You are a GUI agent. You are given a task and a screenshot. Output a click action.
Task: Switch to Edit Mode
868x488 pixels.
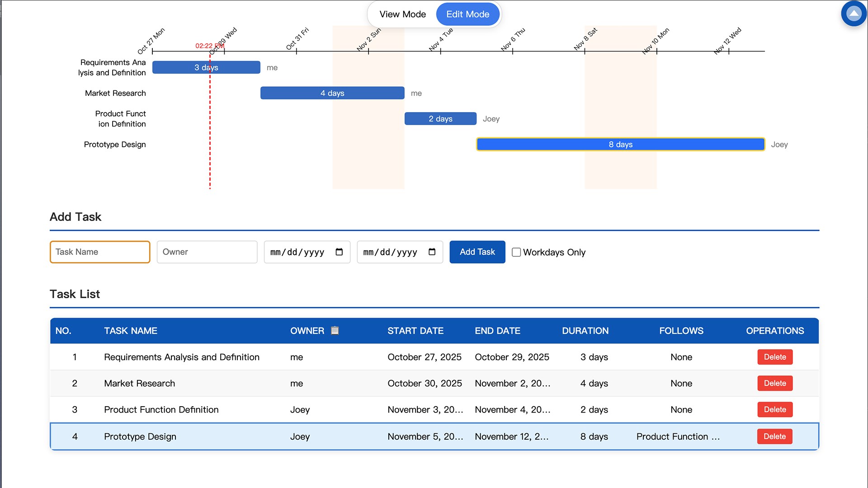point(467,14)
